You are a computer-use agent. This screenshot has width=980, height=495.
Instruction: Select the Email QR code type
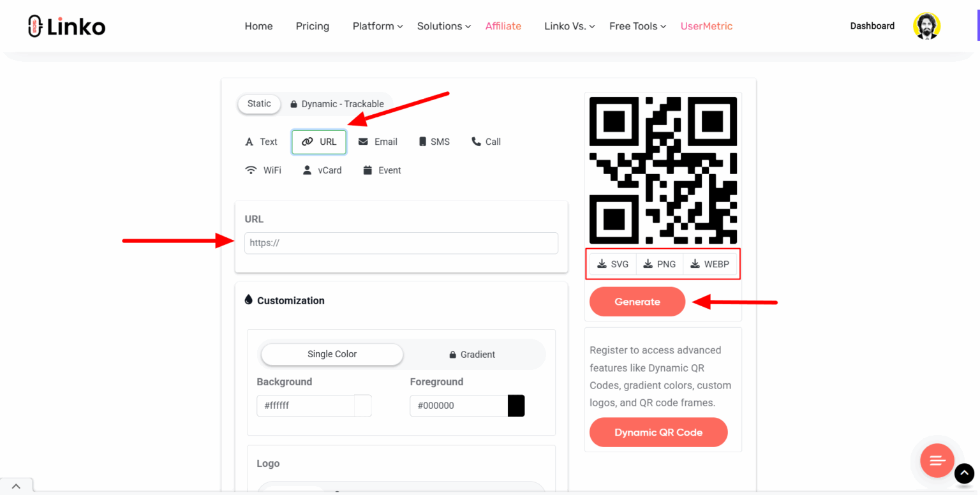tap(378, 142)
